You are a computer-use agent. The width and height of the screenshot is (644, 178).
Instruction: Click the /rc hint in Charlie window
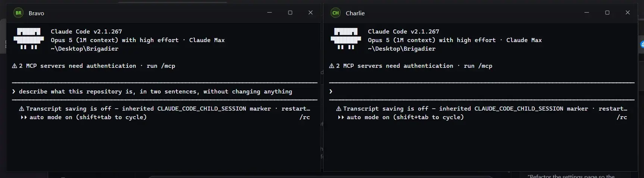click(622, 117)
